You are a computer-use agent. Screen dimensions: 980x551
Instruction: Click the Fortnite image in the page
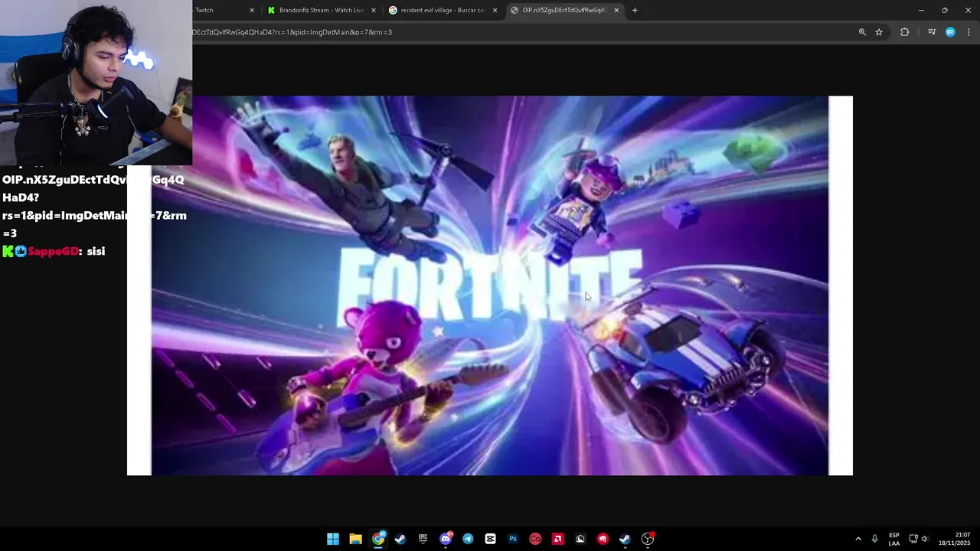(490, 285)
